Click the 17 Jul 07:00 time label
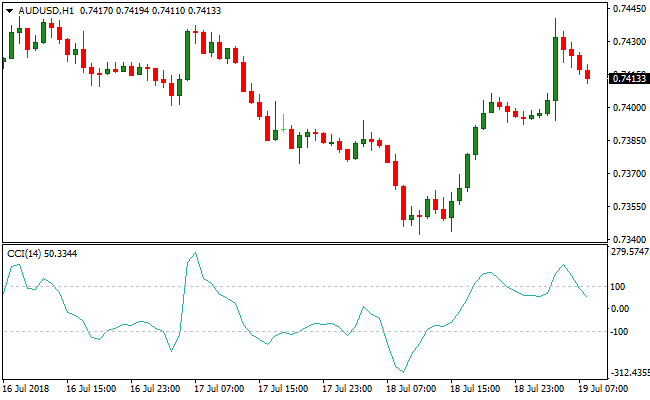The width and height of the screenshot is (650, 400). point(219,389)
